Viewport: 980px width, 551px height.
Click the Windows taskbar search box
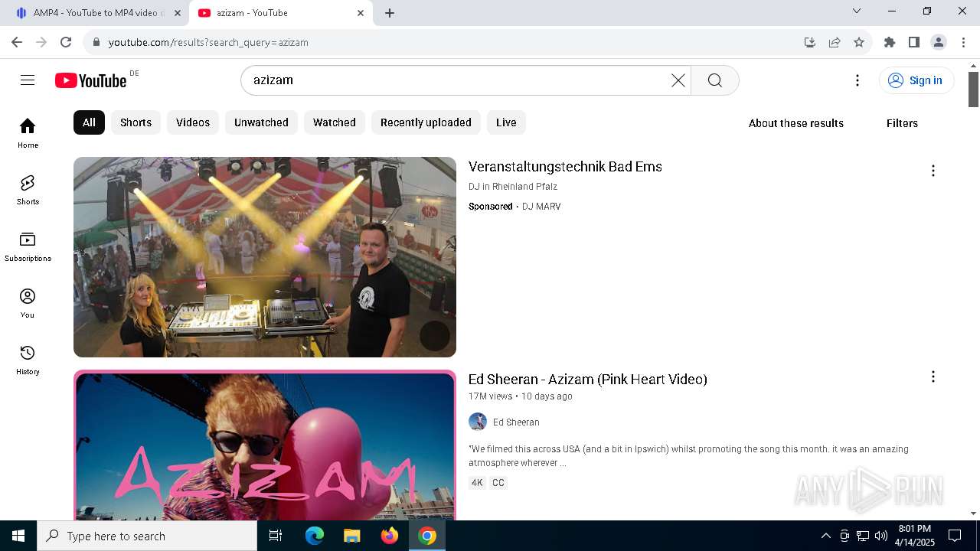click(x=147, y=536)
